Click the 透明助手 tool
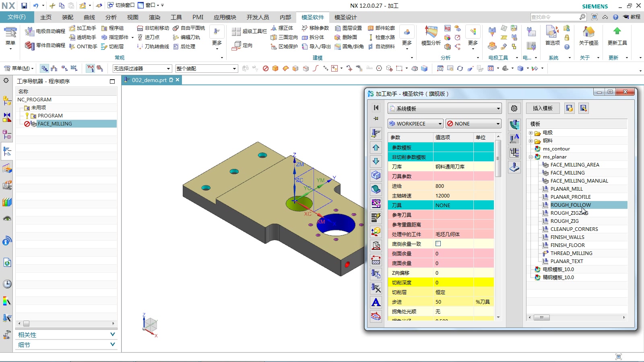The height and width of the screenshot is (362, 644). pyautogui.click(x=83, y=37)
